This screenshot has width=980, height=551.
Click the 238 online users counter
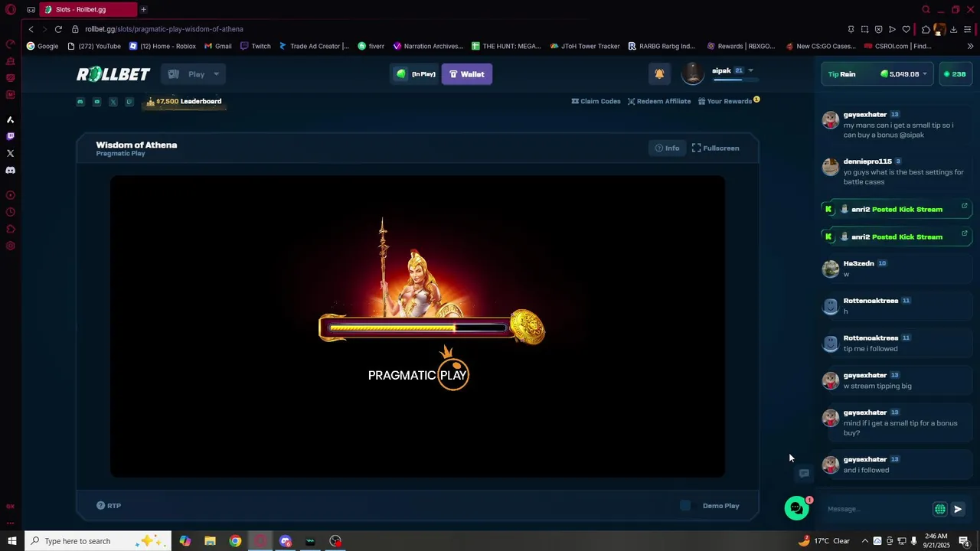click(954, 74)
